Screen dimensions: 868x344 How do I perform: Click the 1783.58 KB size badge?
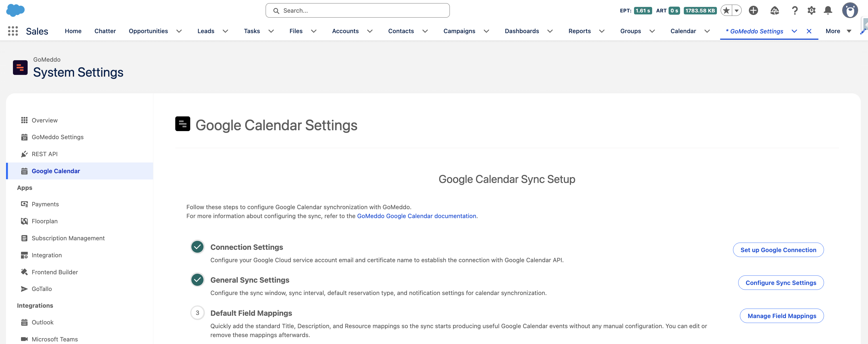pos(700,10)
